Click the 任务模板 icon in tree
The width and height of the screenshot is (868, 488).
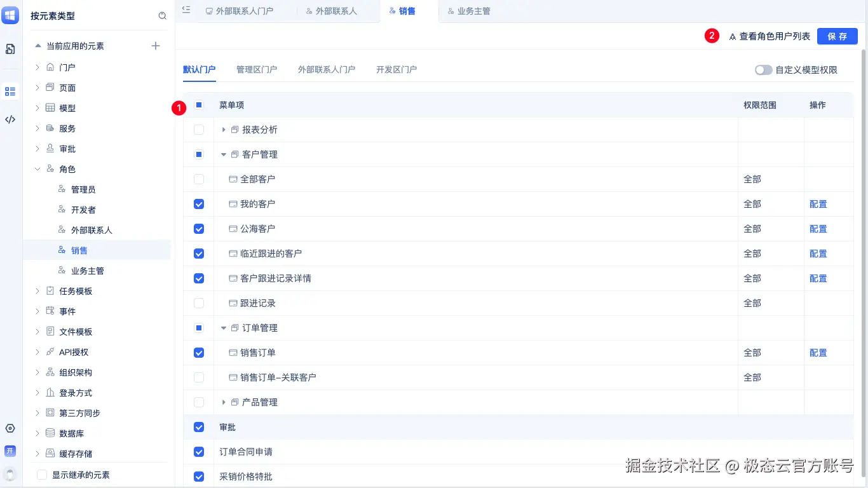(50, 291)
